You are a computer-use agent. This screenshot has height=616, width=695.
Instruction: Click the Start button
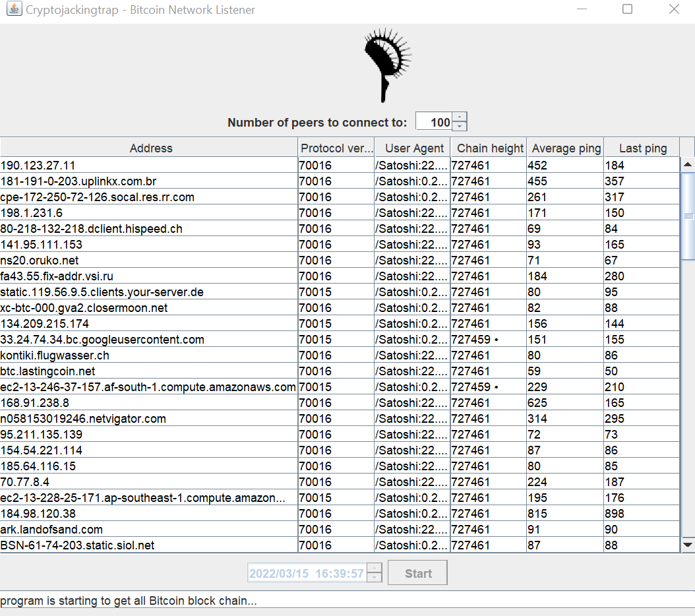click(x=417, y=573)
